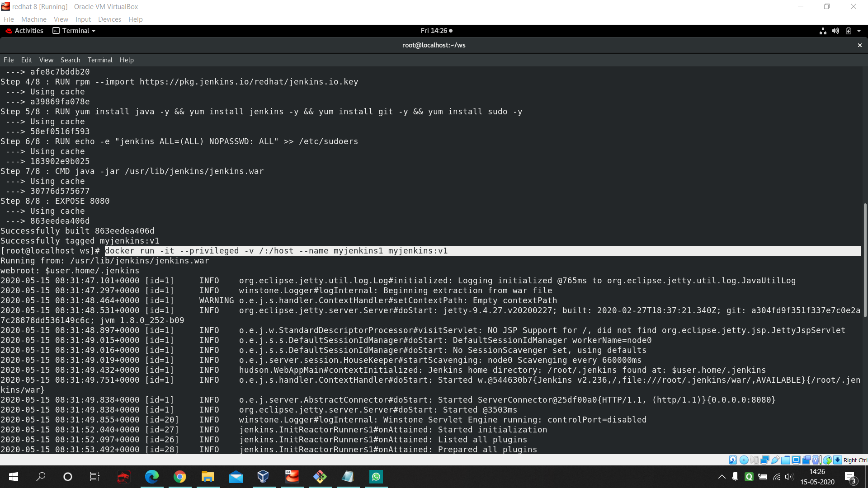Screen dimensions: 868x488
Task: Click the green Q tray icon
Action: pyautogui.click(x=749, y=477)
